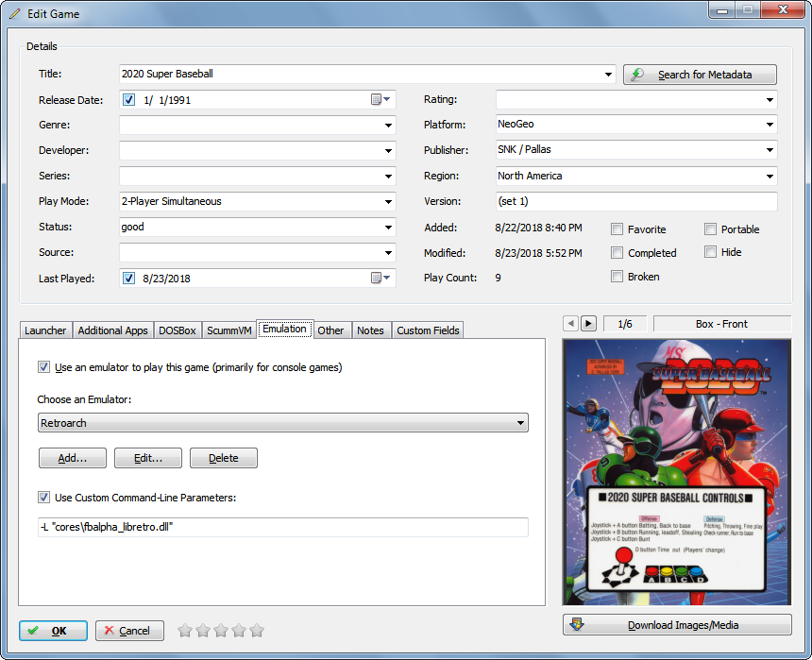
Task: Click the Search for Metadata button
Action: [x=700, y=75]
